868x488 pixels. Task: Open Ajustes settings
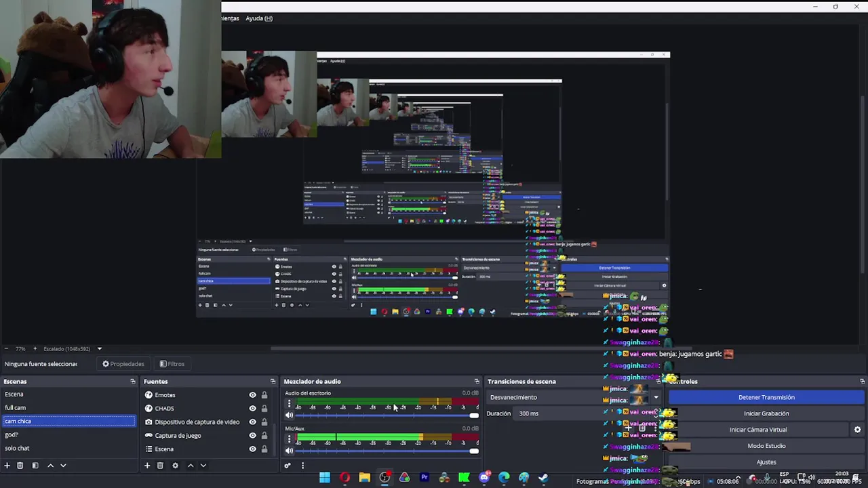pyautogui.click(x=766, y=462)
